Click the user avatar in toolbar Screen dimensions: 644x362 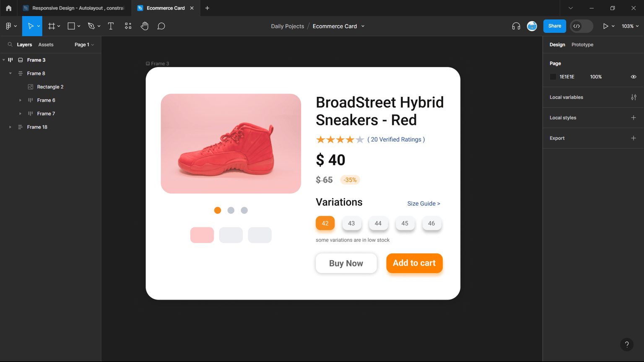tap(532, 26)
